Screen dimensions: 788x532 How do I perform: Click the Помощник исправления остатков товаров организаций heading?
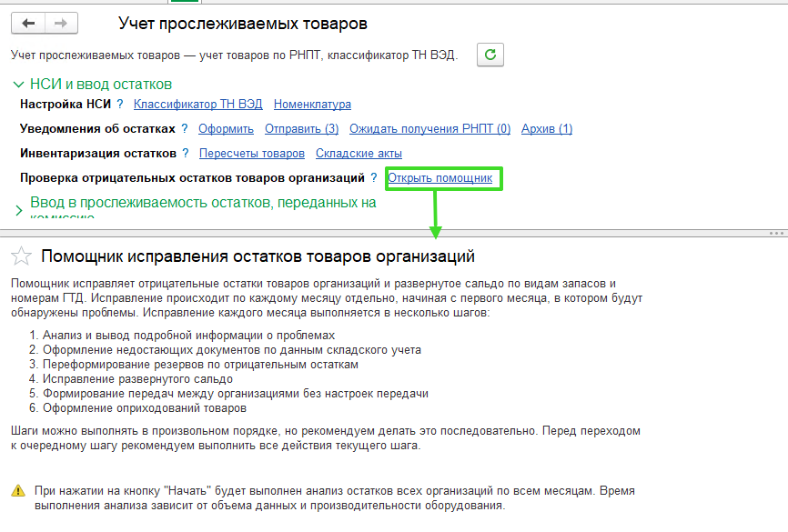[x=258, y=256]
